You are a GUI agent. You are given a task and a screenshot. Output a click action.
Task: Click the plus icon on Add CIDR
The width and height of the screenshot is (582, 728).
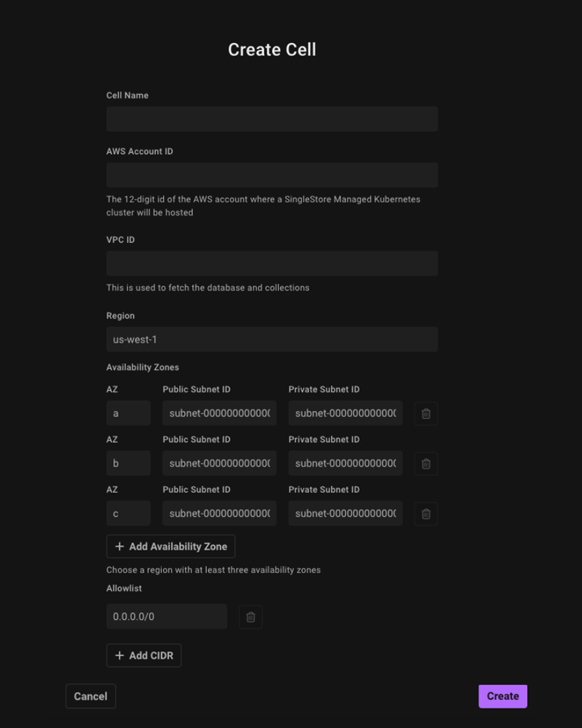119,656
